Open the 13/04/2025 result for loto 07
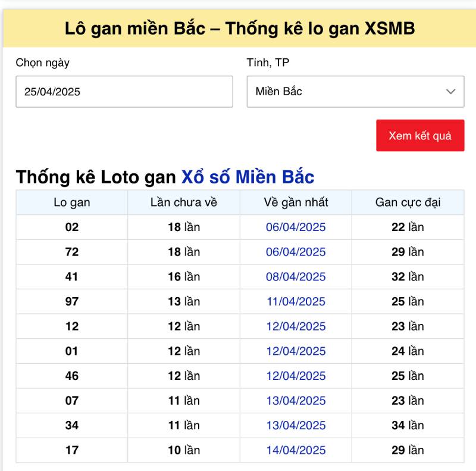The image size is (476, 471). click(296, 401)
